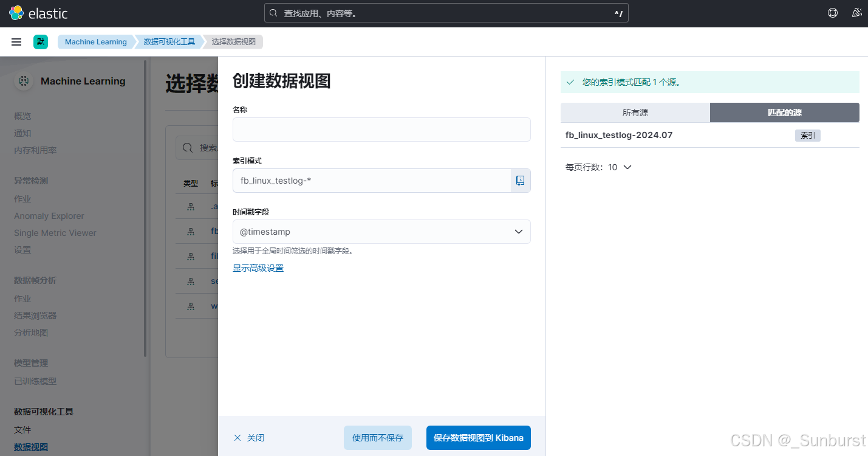Click the 索引 badge next to fb_linux_testlog-2024.07
The height and width of the screenshot is (456, 868).
pos(808,135)
